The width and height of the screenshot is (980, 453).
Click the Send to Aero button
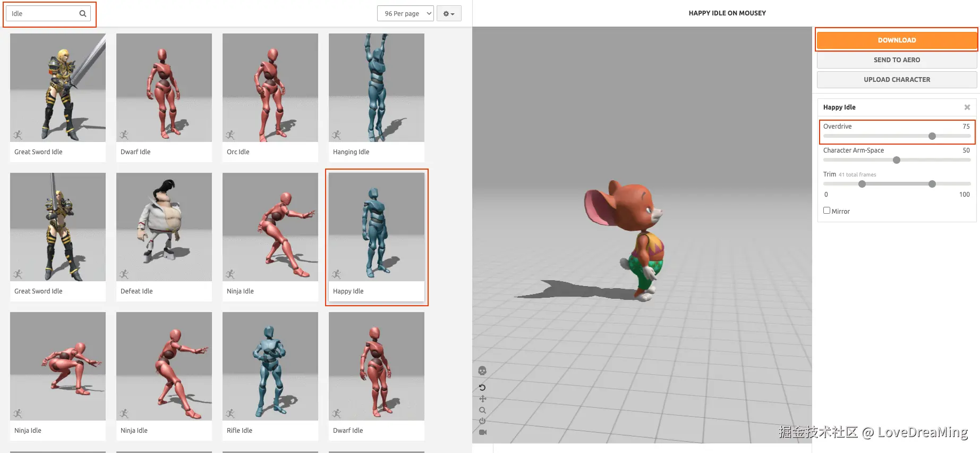tap(897, 60)
